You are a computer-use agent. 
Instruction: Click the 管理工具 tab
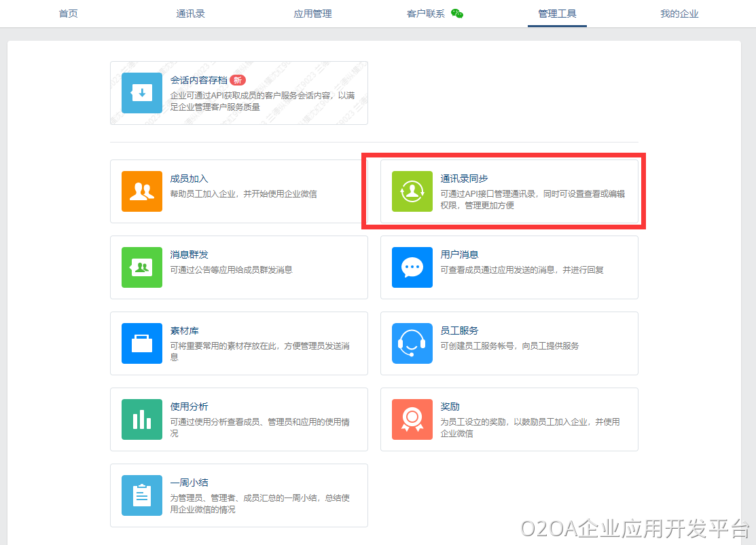point(557,14)
